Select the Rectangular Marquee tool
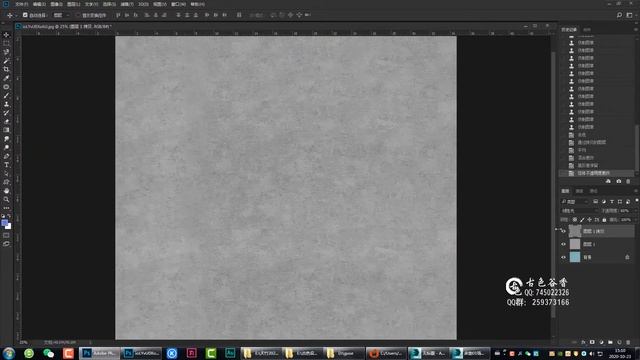This screenshot has height=360, width=640. (x=6, y=44)
